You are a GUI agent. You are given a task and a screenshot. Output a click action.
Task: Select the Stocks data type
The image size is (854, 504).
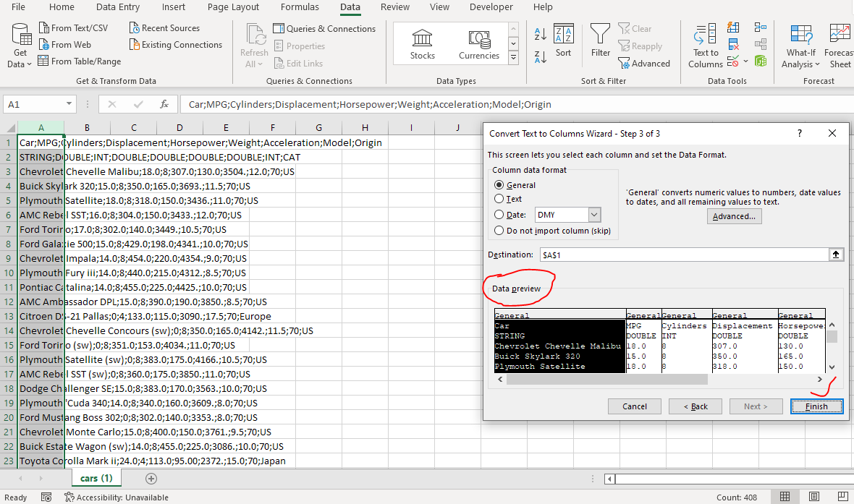pos(422,43)
